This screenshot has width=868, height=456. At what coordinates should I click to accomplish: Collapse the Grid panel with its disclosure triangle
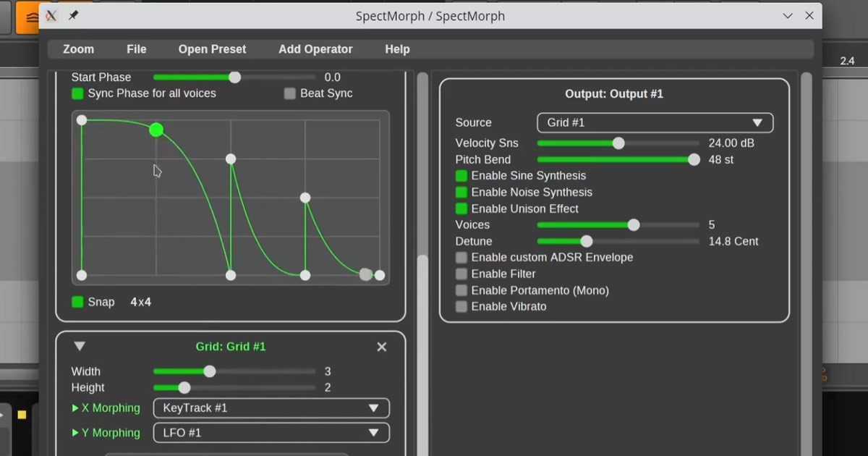click(80, 346)
